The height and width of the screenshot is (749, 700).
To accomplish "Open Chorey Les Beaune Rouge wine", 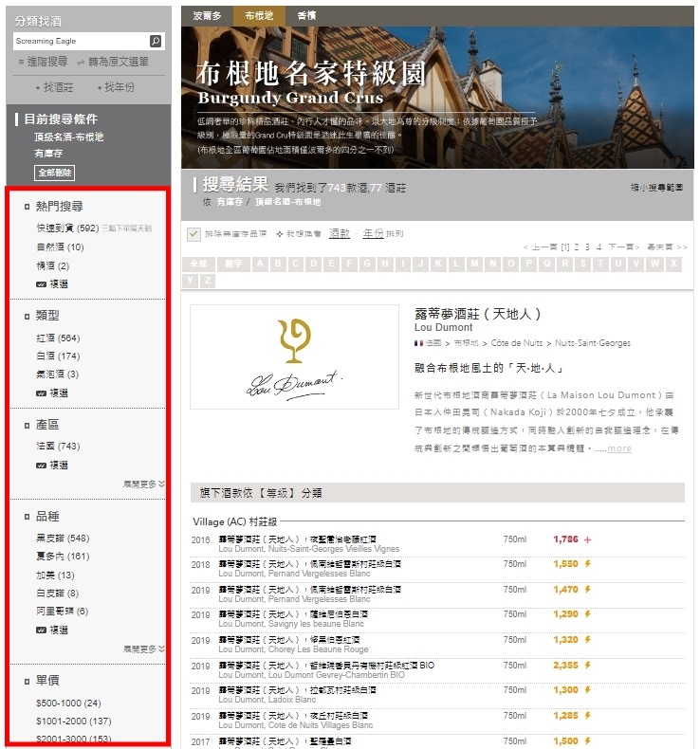I will click(x=293, y=645).
